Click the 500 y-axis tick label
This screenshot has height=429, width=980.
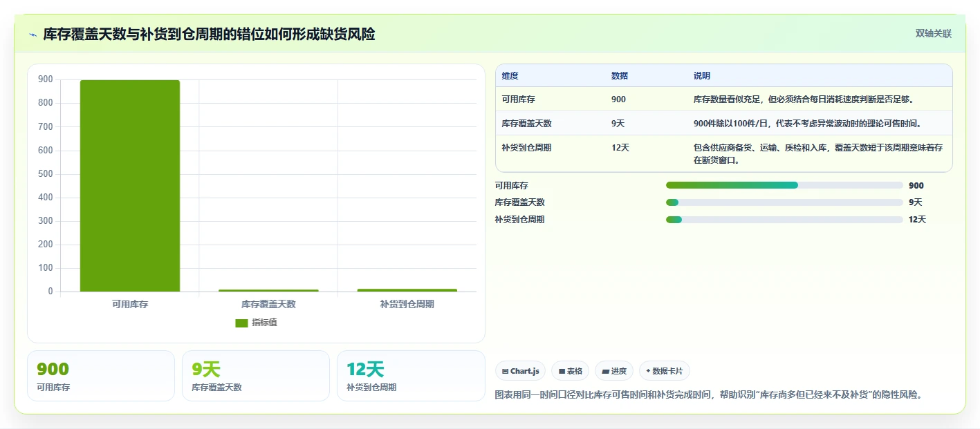click(x=46, y=174)
